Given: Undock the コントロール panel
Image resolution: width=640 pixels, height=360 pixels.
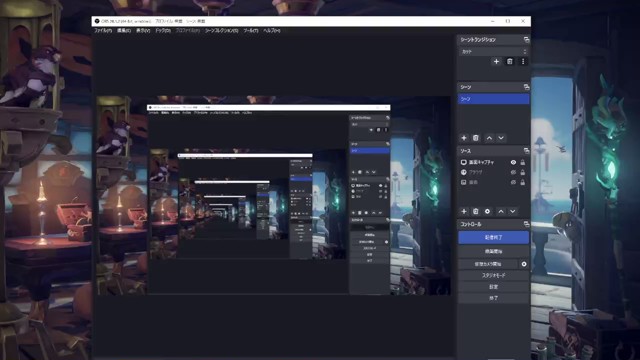Looking at the screenshot, I should [x=526, y=224].
